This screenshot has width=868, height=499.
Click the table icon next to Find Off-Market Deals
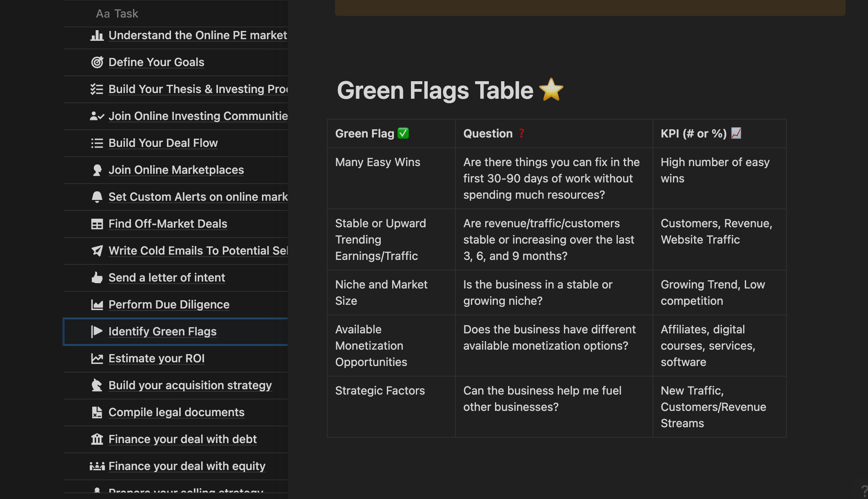[97, 224]
